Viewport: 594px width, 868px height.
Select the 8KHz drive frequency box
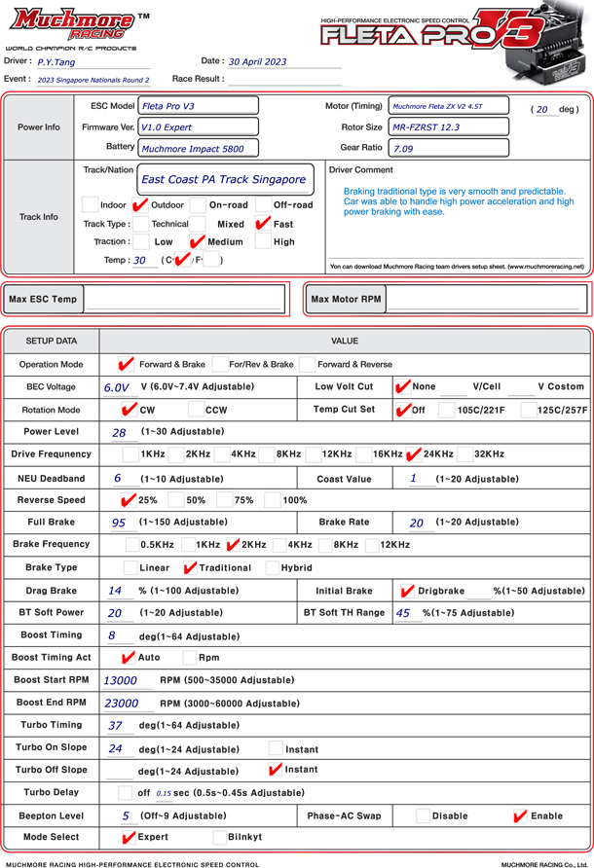click(x=267, y=454)
